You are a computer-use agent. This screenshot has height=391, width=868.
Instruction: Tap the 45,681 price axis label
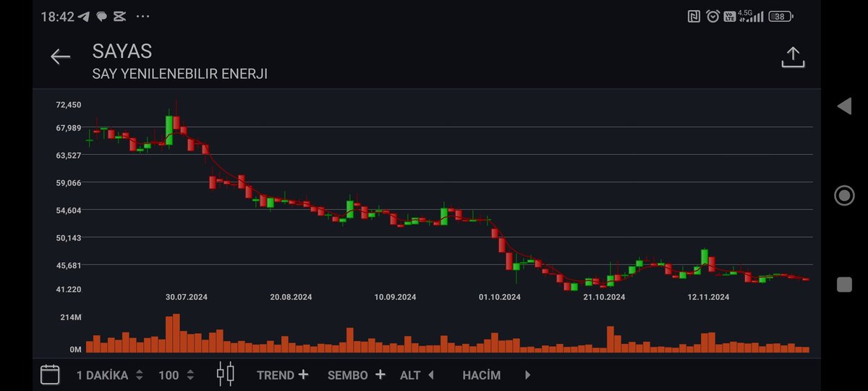[69, 265]
